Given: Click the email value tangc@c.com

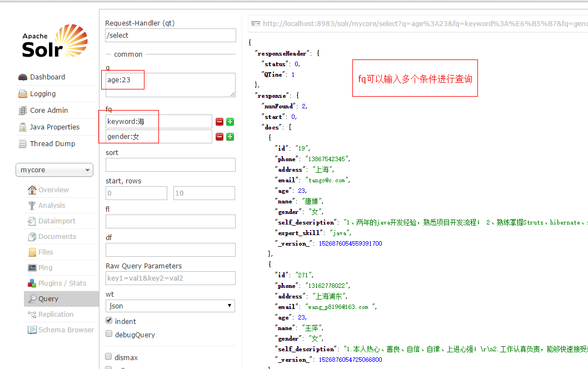Looking at the screenshot, I should pos(327,181).
